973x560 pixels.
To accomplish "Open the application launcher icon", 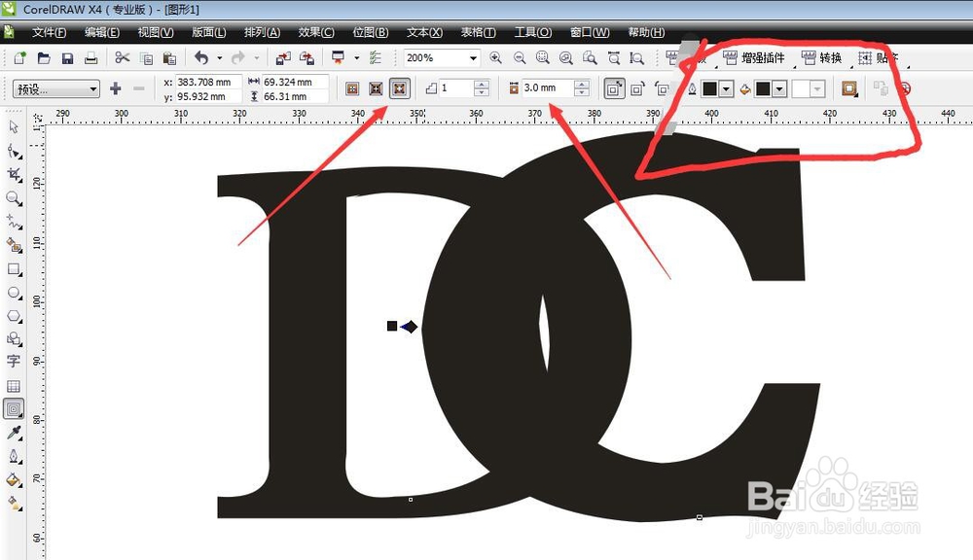I will coord(339,58).
